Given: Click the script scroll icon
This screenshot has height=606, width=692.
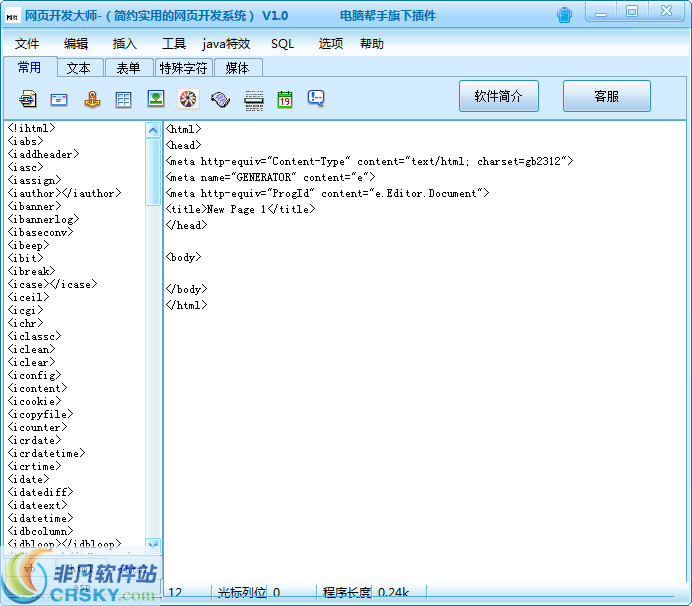Looking at the screenshot, I should pos(221,99).
